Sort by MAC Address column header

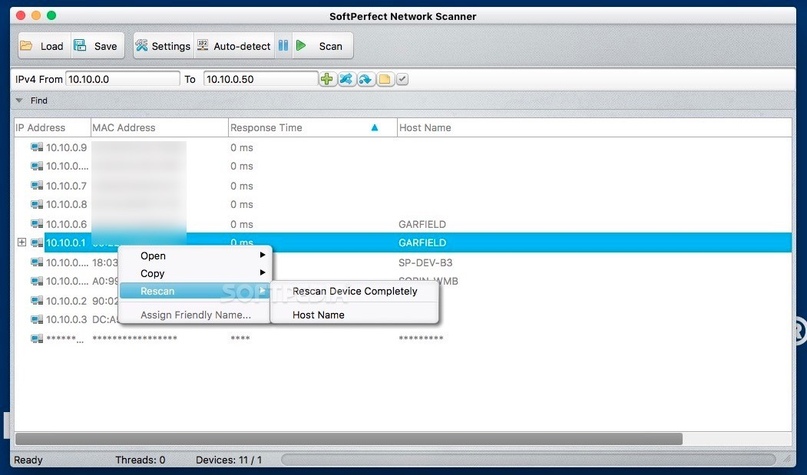160,128
